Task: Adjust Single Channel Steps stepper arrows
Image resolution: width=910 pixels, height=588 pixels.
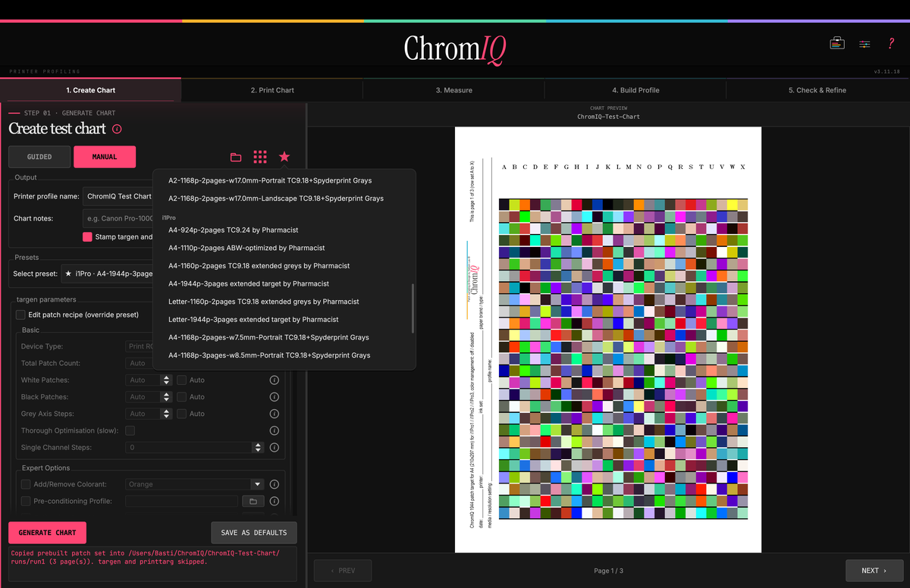Action: coord(258,448)
